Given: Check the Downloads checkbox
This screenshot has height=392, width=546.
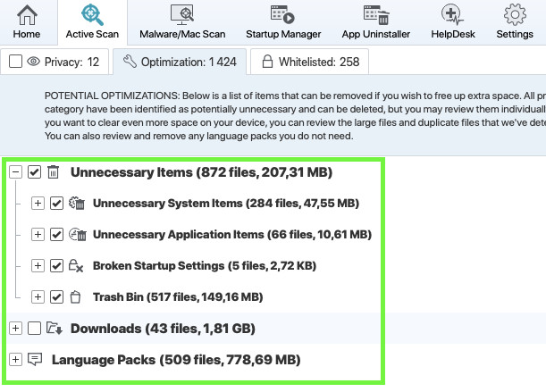Looking at the screenshot, I should pos(35,328).
